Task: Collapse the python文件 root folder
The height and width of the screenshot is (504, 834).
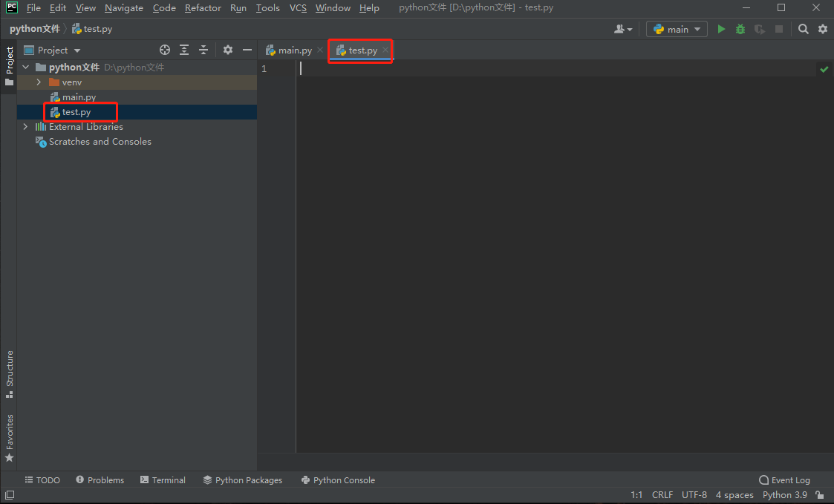Action: click(25, 68)
